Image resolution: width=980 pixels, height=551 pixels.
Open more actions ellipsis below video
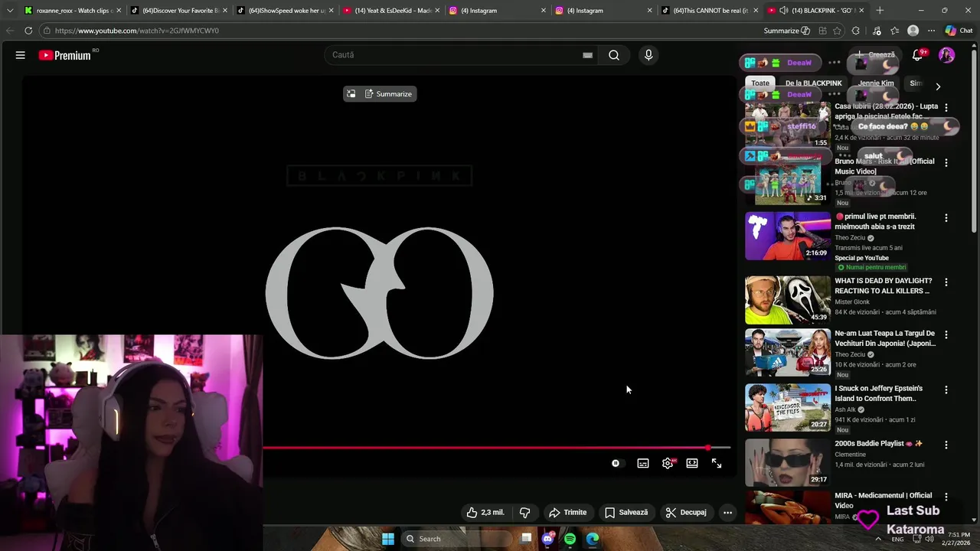pos(727,513)
